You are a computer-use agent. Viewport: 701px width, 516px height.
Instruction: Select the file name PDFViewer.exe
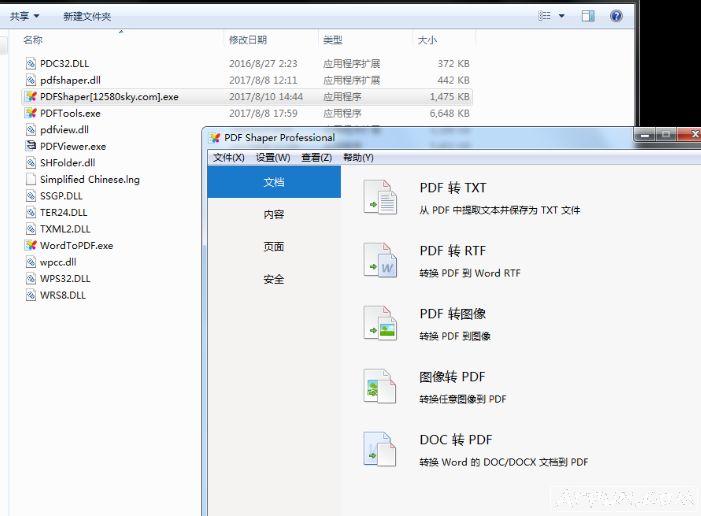[73, 147]
